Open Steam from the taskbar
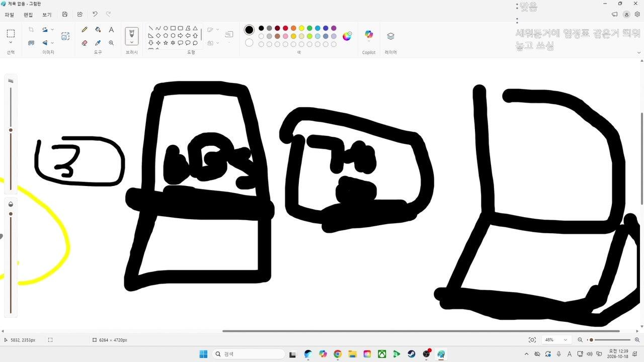 (412, 354)
